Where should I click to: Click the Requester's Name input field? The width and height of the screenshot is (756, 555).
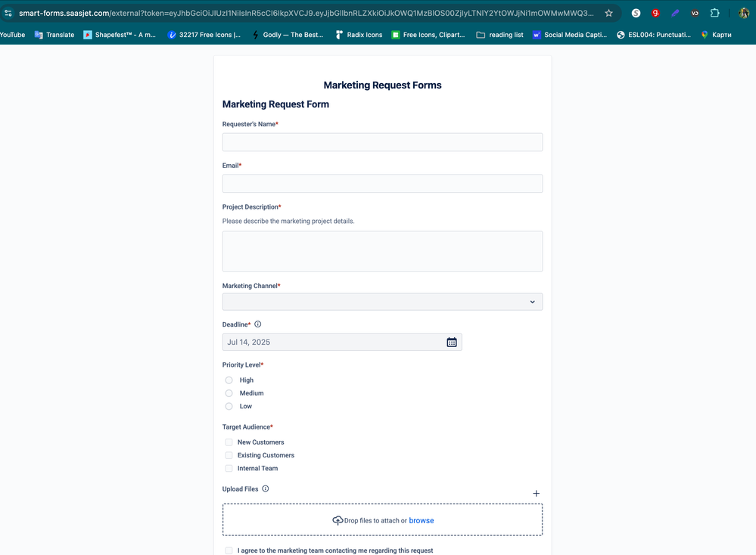382,141
